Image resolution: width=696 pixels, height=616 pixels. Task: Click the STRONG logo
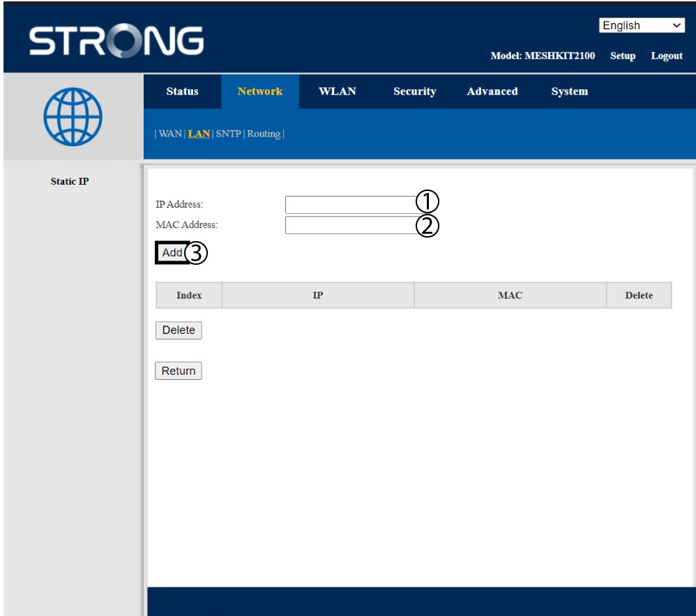coord(116,40)
